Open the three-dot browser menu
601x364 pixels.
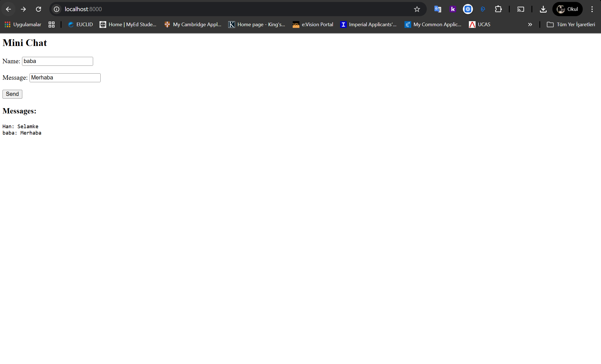click(592, 9)
